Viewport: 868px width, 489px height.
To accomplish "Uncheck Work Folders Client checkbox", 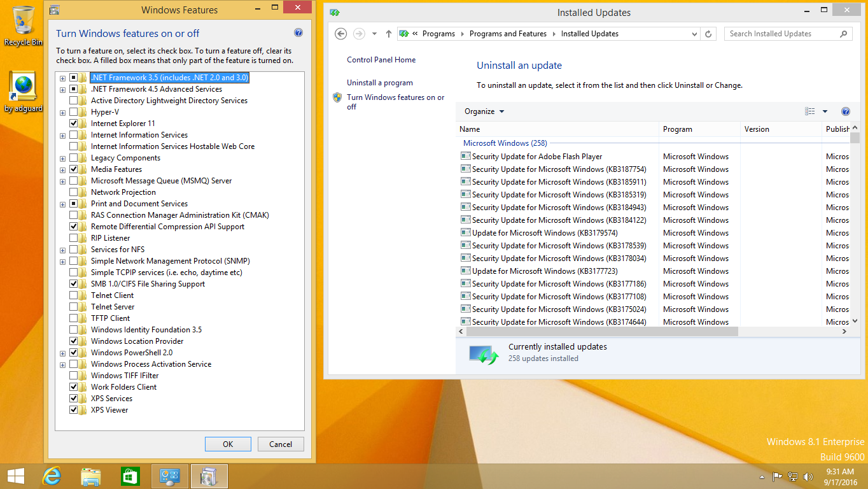I will tap(74, 387).
